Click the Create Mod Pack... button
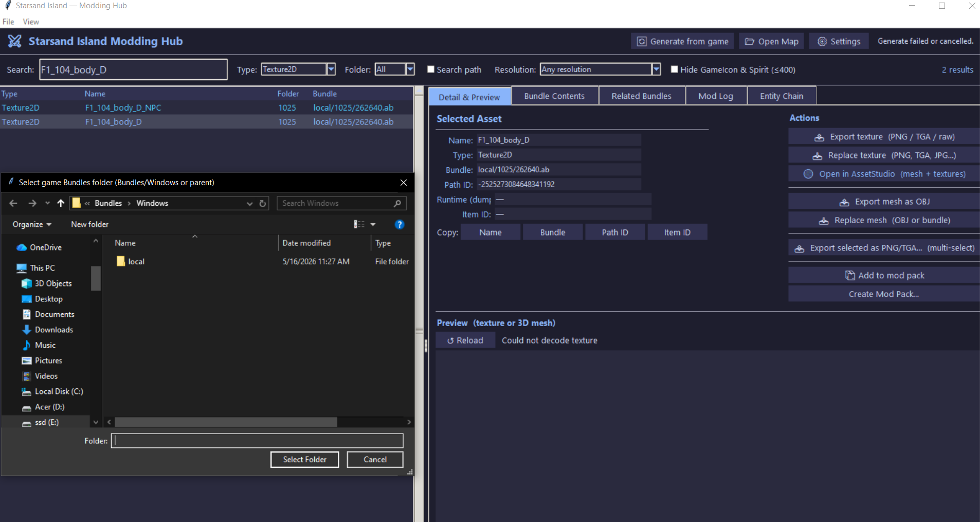Screen dimensions: 980x522 click(x=884, y=294)
